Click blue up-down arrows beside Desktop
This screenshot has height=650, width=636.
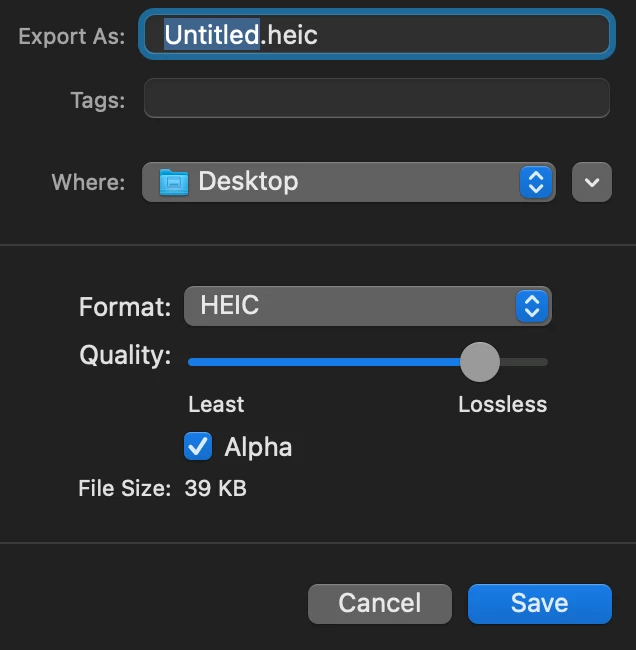[x=536, y=182]
